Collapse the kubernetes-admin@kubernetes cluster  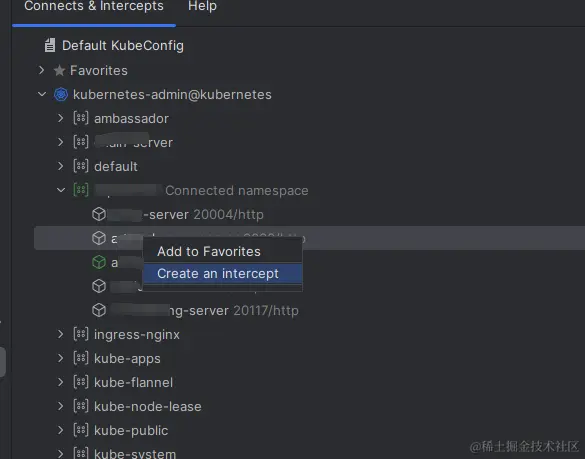[x=42, y=94]
